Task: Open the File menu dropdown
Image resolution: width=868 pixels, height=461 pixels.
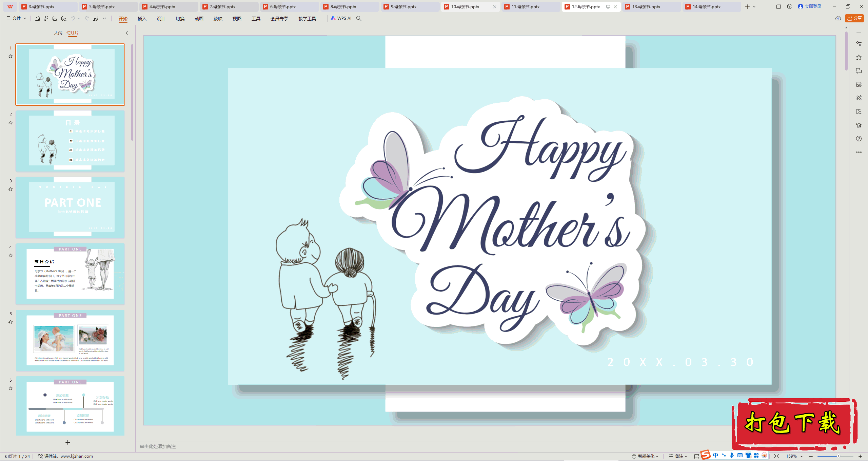Action: [16, 18]
